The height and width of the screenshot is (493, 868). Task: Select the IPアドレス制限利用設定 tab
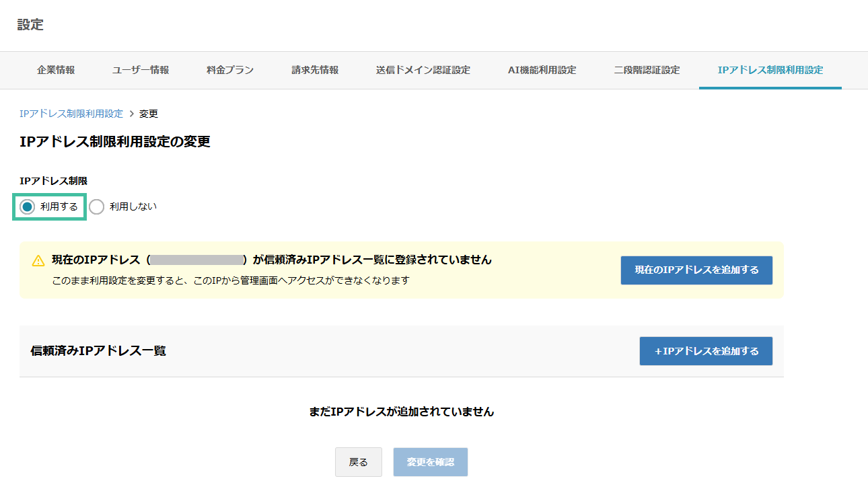(x=770, y=69)
